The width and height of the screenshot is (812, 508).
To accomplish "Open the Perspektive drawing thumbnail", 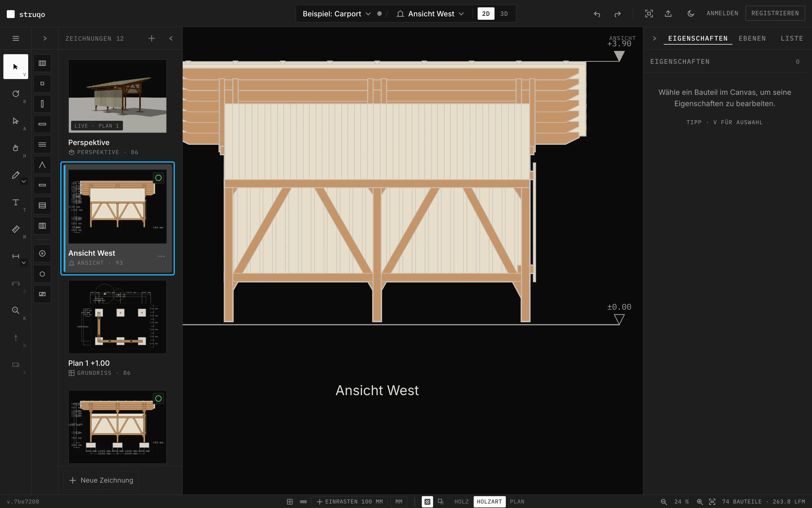I will coord(118,96).
